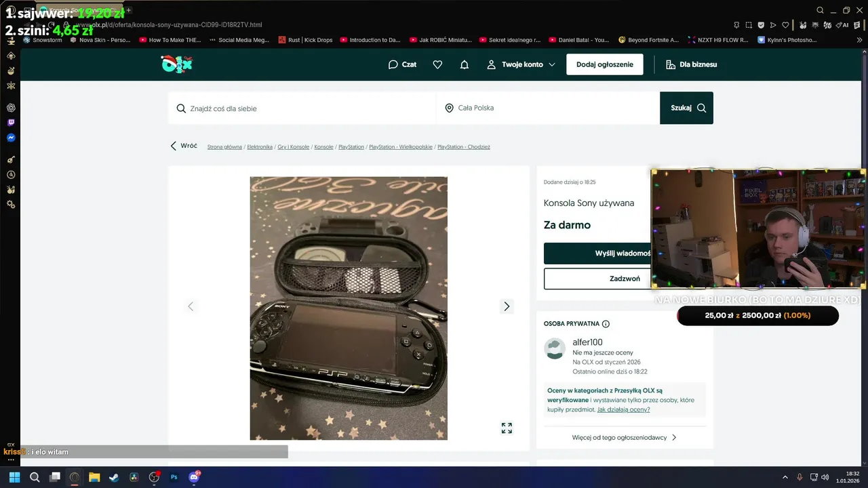This screenshot has width=868, height=488.
Task: Open 'Jak działają oceny?' link
Action: 623,409
